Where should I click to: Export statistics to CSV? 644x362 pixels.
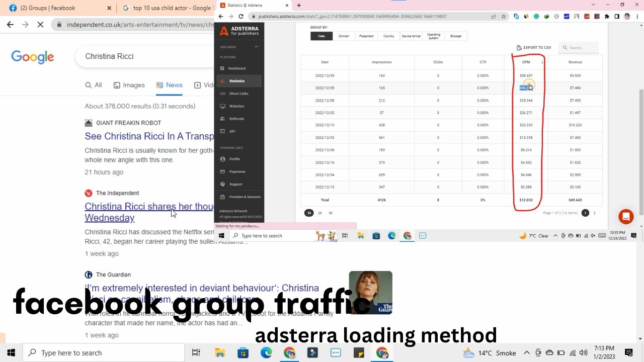[534, 48]
